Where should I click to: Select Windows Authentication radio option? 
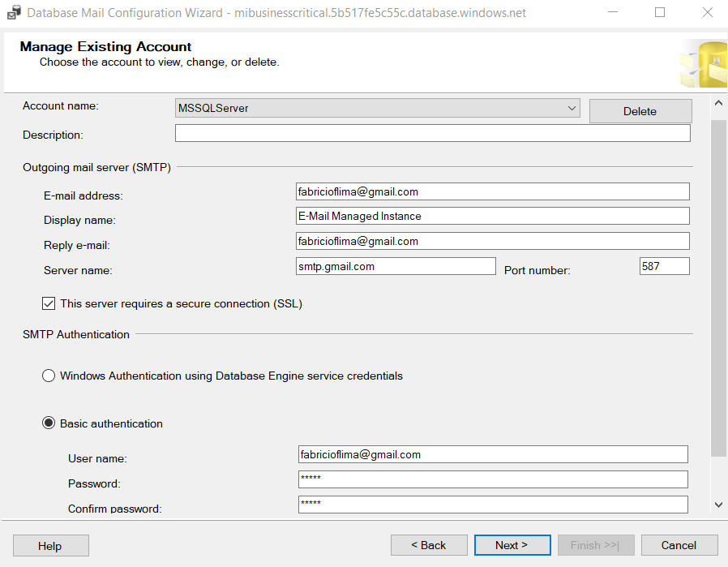tap(49, 376)
